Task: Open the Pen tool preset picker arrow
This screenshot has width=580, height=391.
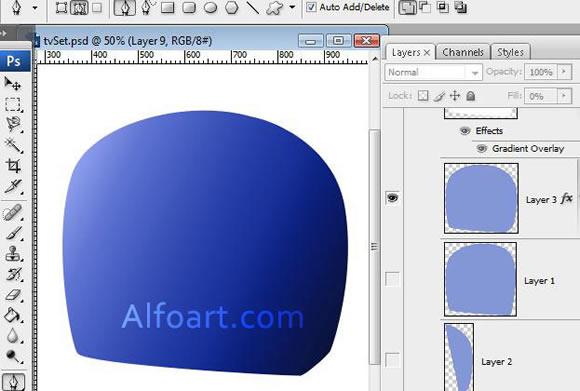Action: click(x=35, y=7)
